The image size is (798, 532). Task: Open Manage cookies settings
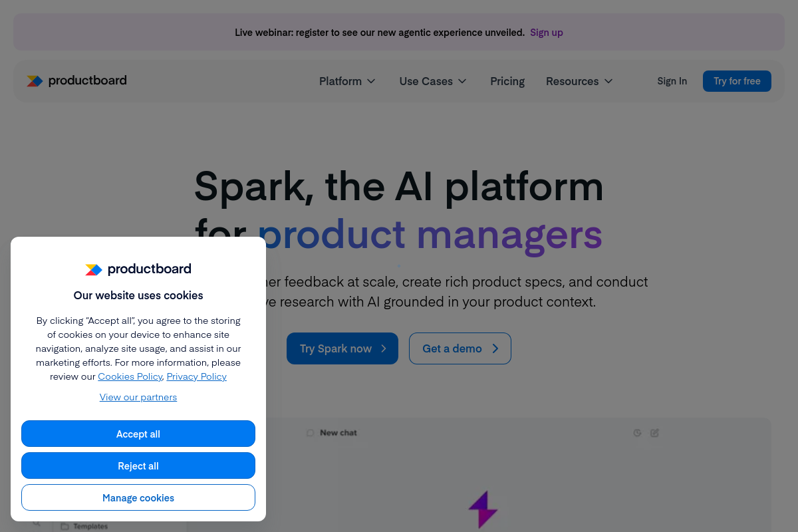tap(138, 497)
